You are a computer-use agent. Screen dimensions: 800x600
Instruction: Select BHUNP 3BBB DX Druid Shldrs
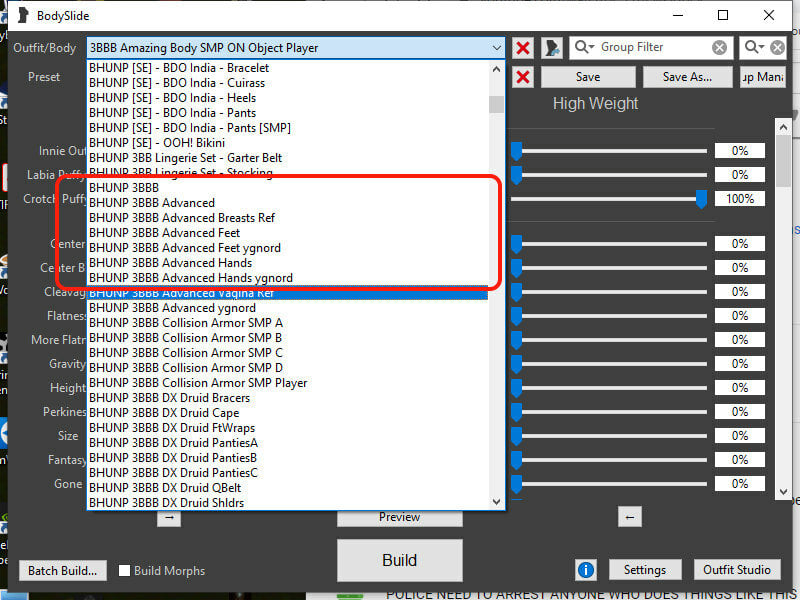287,503
